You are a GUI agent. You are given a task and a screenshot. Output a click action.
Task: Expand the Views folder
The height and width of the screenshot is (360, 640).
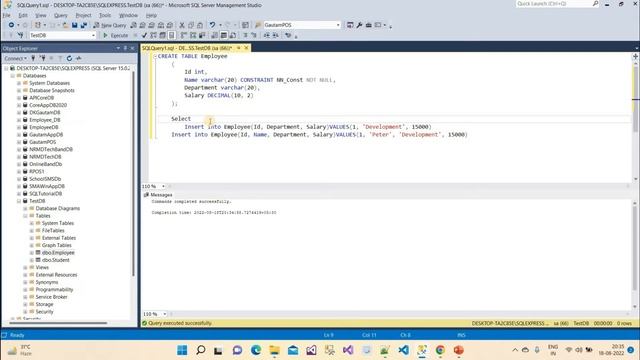click(x=25, y=267)
